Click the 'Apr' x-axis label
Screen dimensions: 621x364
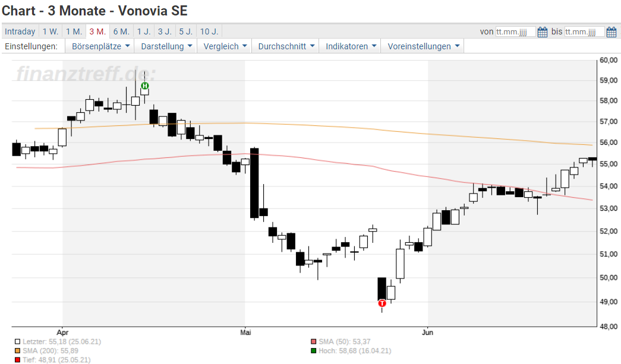(x=62, y=333)
